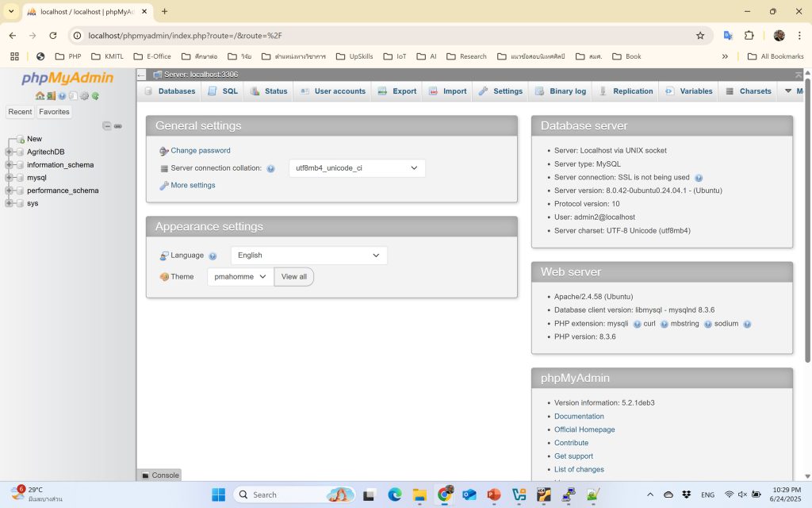
Task: Open the Binary log tab
Action: [561, 91]
